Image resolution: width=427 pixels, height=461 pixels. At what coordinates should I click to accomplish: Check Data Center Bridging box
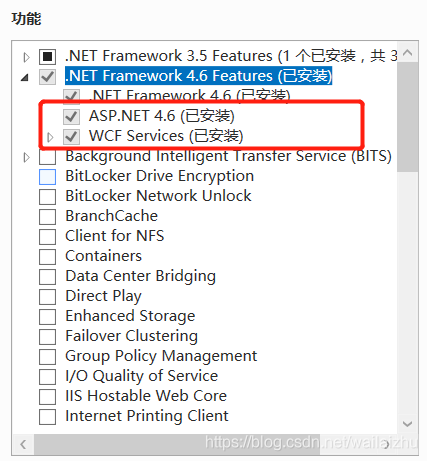pos(47,276)
